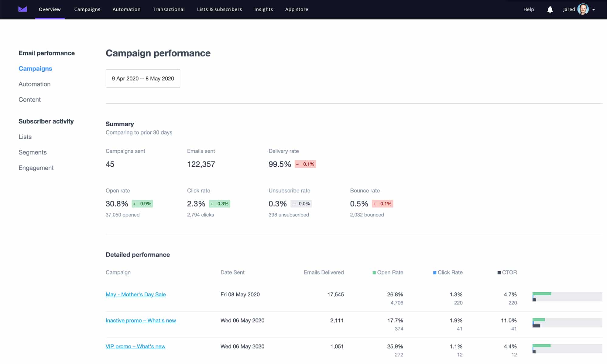This screenshot has width=607, height=364.
Task: Click the Automation navigation icon
Action: 126,9
